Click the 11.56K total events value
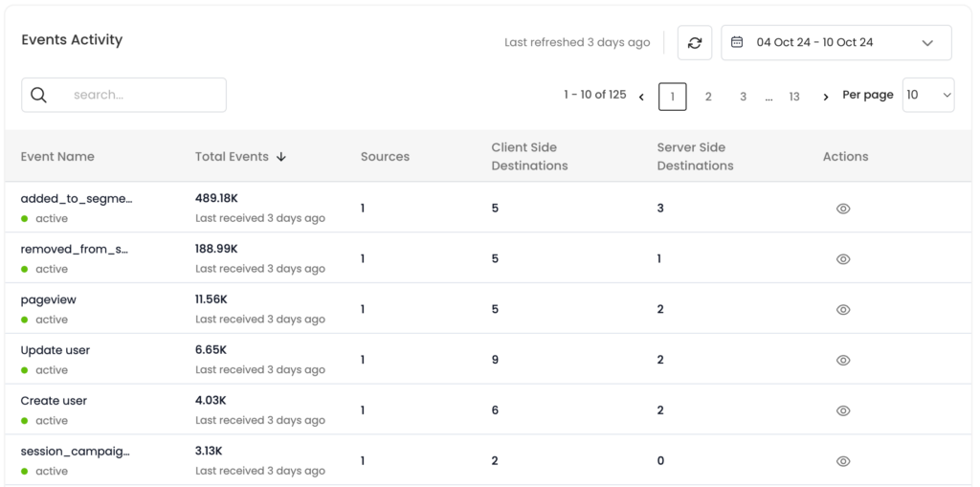Image resolution: width=980 pixels, height=487 pixels. click(212, 299)
